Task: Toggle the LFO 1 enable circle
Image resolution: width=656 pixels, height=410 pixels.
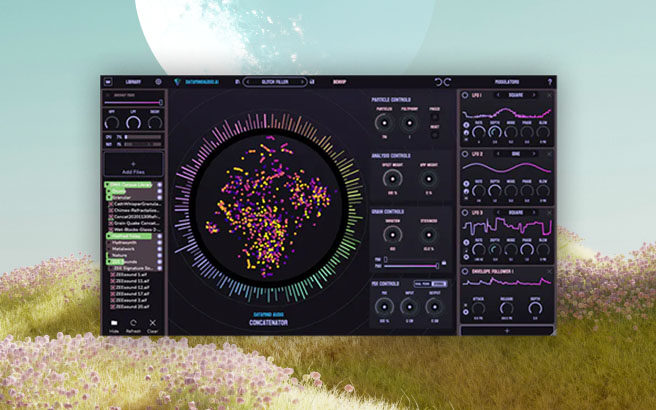Action: pos(465,95)
